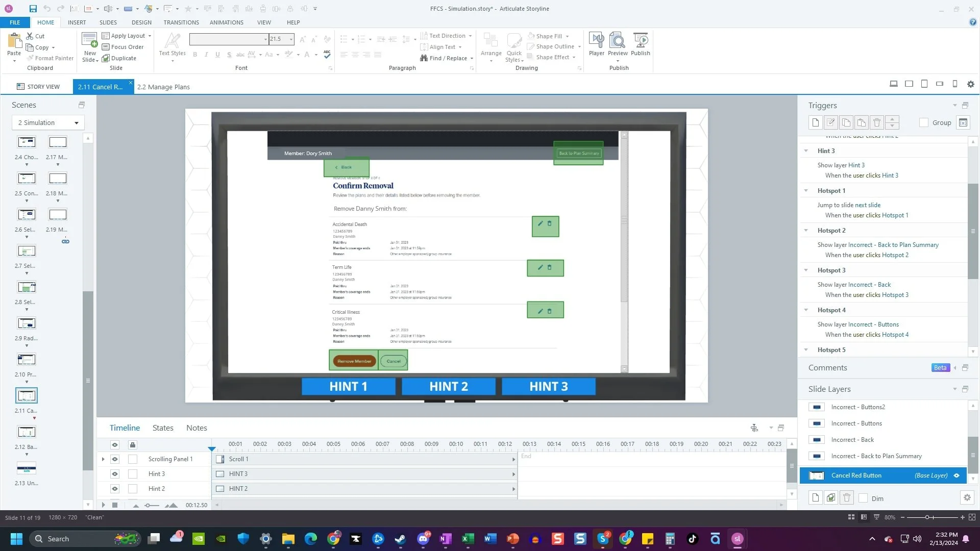Create a new trigger in Triggers panel
Screen dimensions: 980x551
[816, 122]
